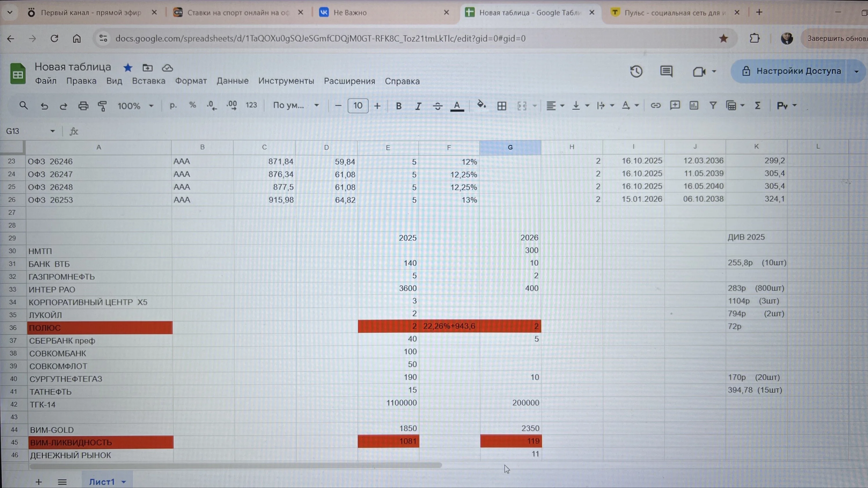Open the Вид menu
Image resolution: width=868 pixels, height=488 pixels.
tap(114, 81)
